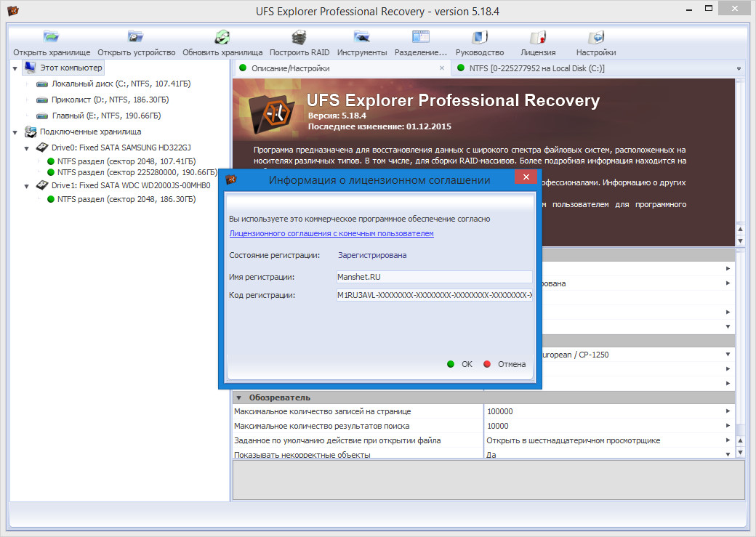Open 'Настройки' toolbar icon
756x537 pixels.
596,36
